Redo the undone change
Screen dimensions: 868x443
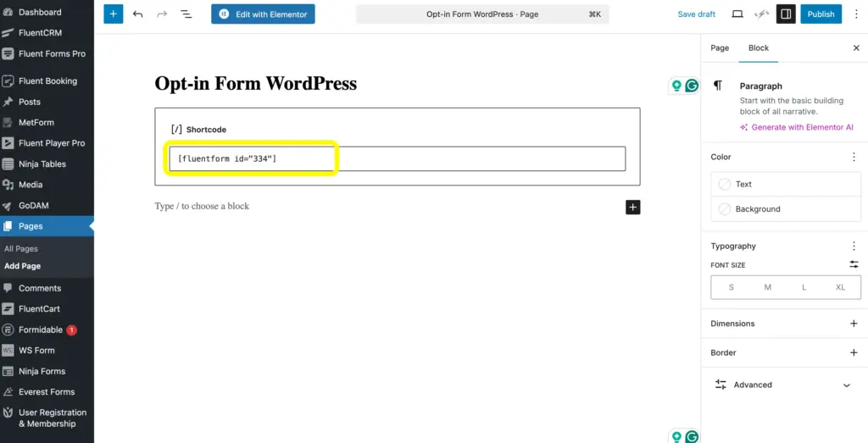[162, 14]
